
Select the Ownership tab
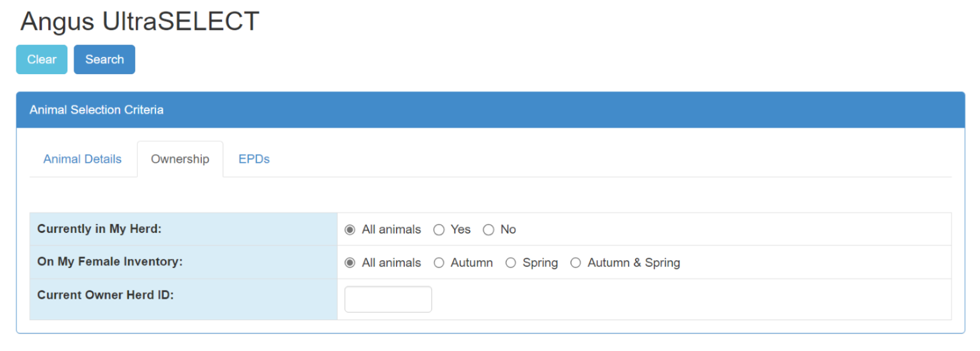coord(180,159)
